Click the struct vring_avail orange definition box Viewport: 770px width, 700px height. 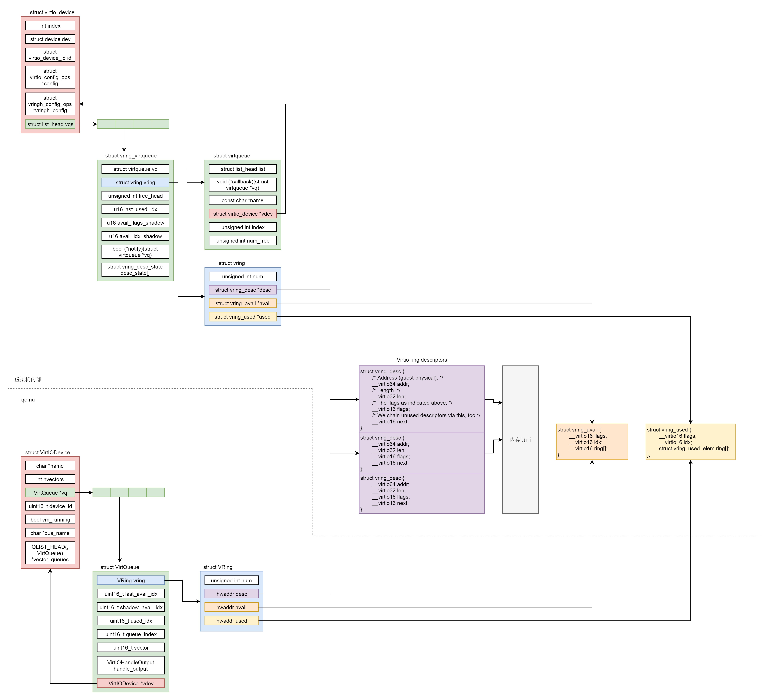click(x=592, y=442)
